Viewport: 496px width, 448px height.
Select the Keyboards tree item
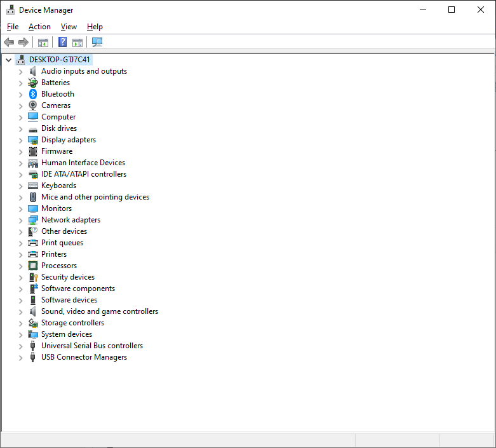point(59,186)
